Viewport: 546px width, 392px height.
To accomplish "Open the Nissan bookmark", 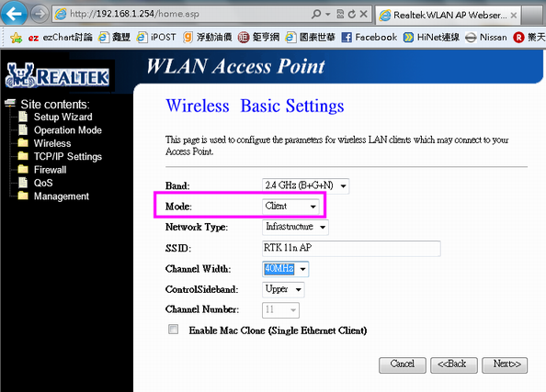I will (x=485, y=38).
